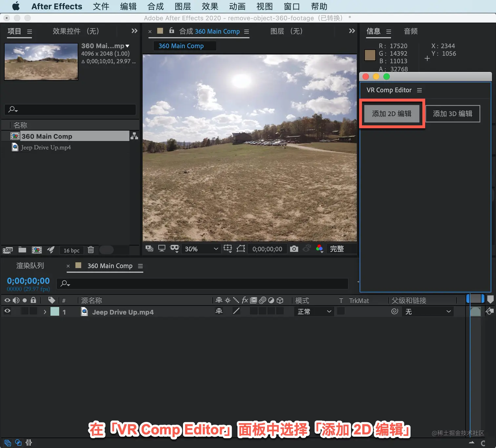Show hidden tabs in Project panel group
The height and width of the screenshot is (448, 496).
(134, 31)
